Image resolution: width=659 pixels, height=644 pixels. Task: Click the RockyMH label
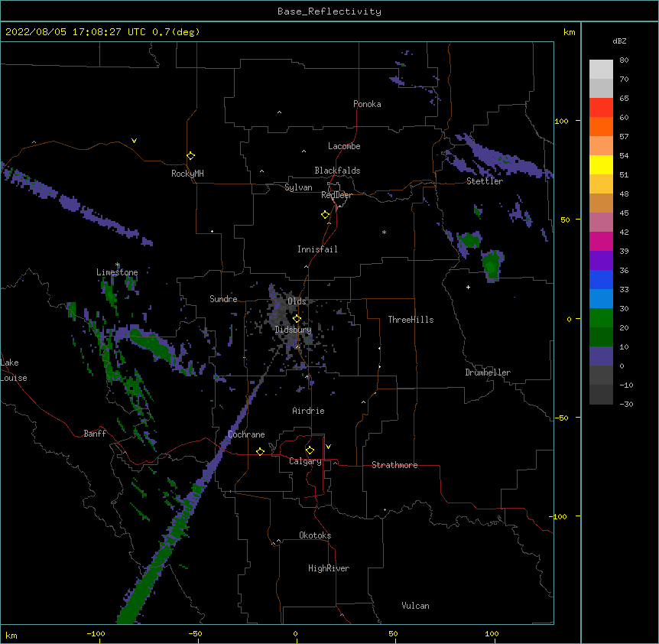coord(187,174)
